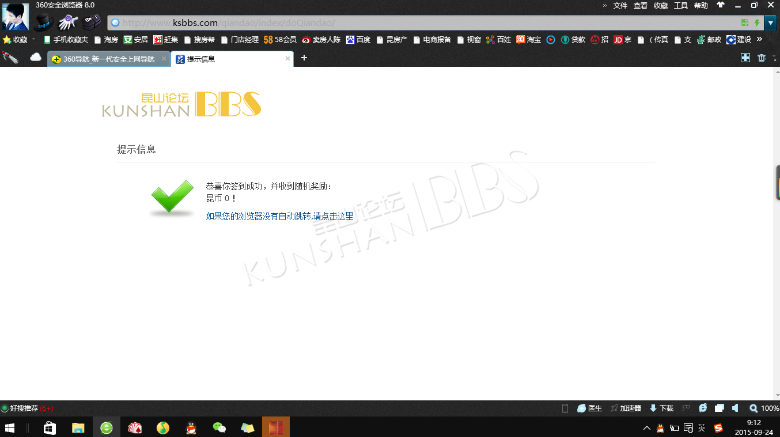The image size is (780, 437).
Task: Open the 手机收藏夹 bookmark
Action: (x=66, y=40)
